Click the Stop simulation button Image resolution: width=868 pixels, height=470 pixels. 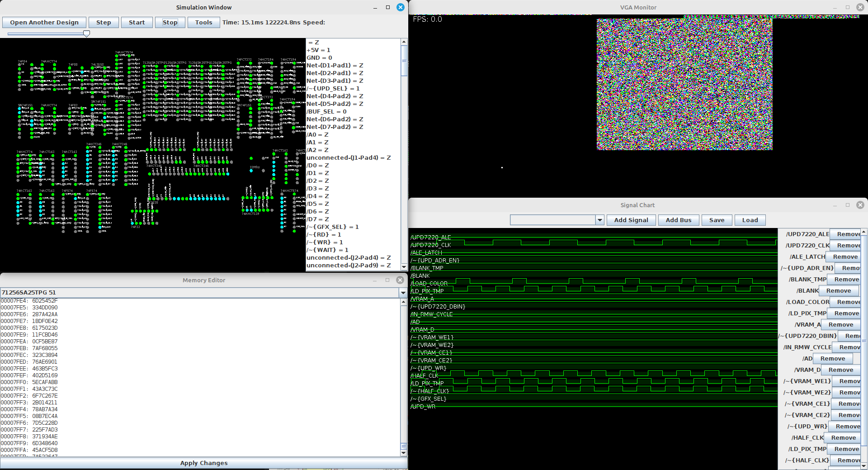point(170,23)
